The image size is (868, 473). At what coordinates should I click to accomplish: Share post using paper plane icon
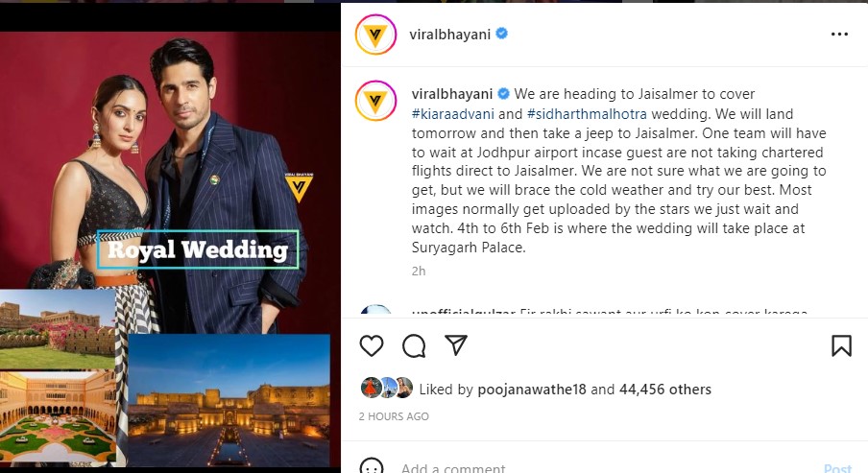(x=456, y=345)
